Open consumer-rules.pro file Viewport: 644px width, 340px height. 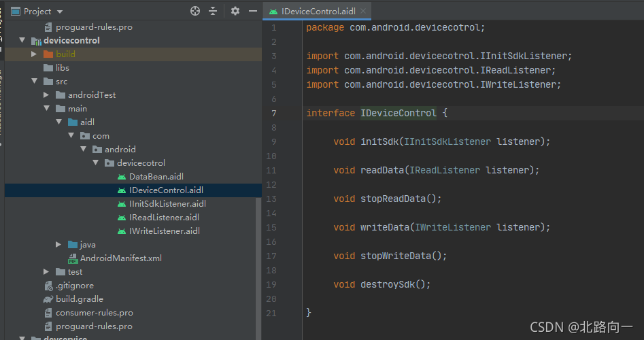[95, 313]
